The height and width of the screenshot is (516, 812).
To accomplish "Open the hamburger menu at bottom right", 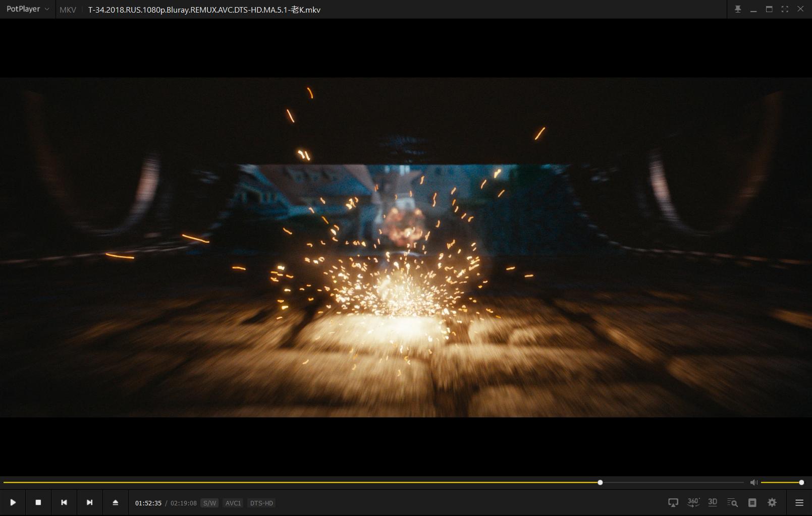I will [799, 502].
